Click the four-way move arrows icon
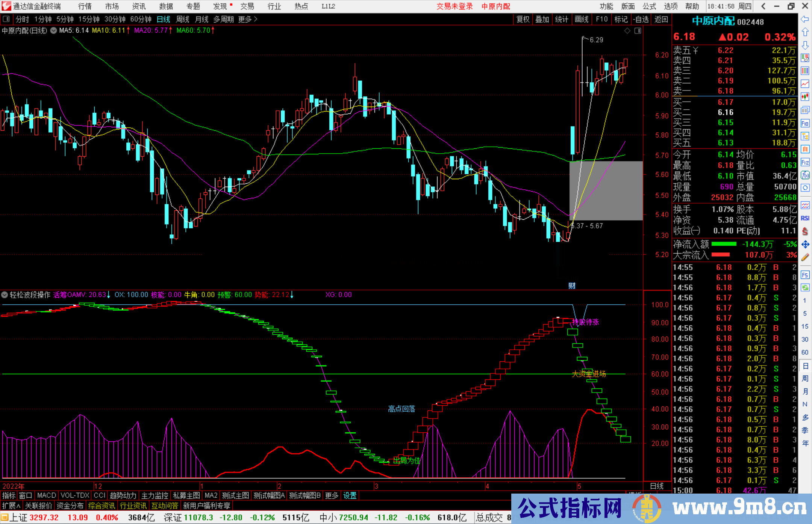 [x=805, y=245]
